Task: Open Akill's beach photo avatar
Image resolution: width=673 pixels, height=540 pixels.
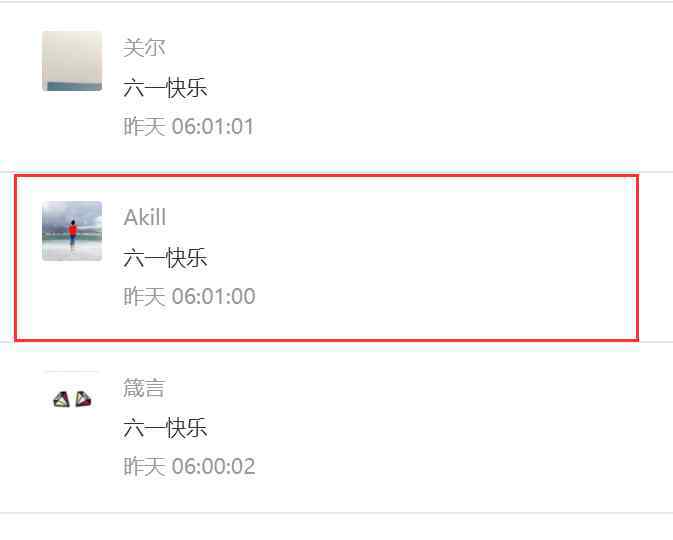Action: point(72,231)
